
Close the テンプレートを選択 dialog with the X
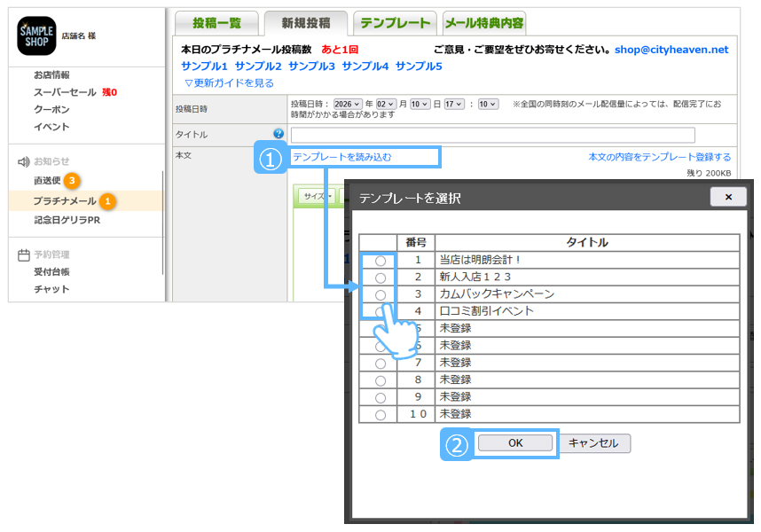point(728,197)
